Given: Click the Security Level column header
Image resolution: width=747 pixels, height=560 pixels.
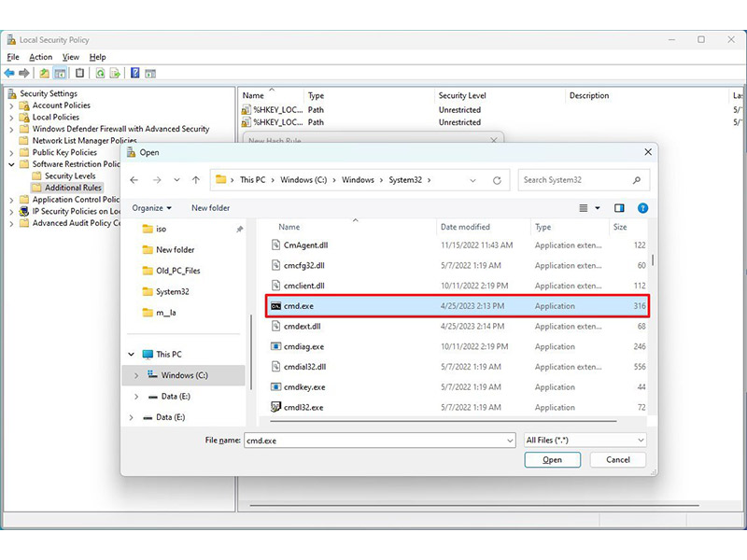Looking at the screenshot, I should pyautogui.click(x=462, y=96).
